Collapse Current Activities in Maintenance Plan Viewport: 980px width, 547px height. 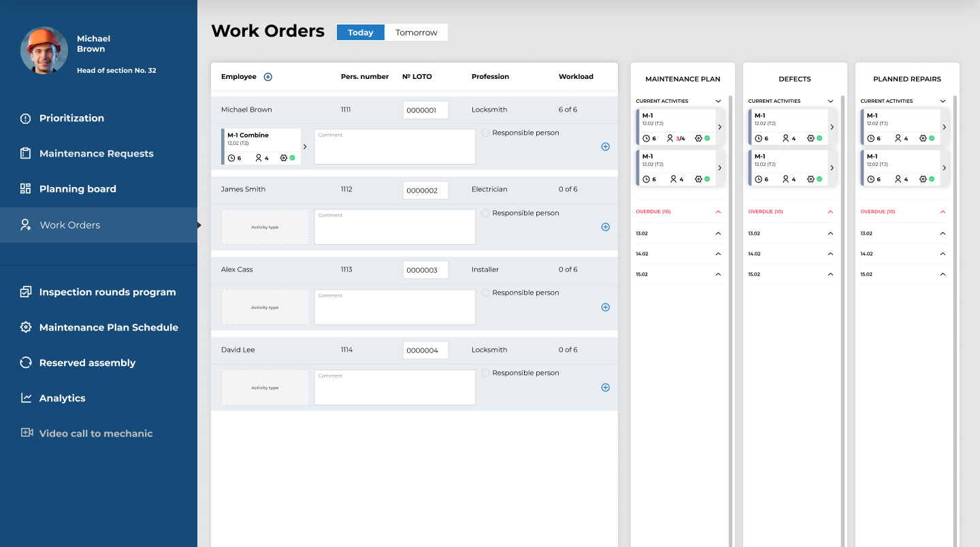pos(718,101)
